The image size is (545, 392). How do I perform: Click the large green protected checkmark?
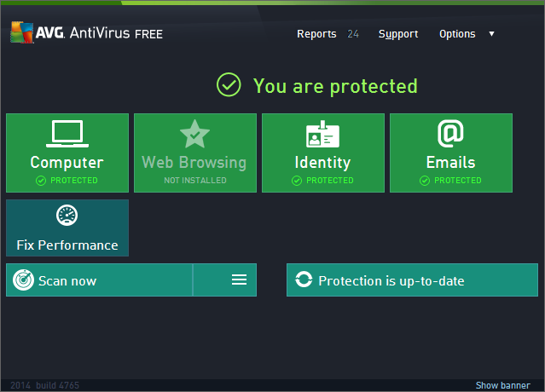(229, 84)
